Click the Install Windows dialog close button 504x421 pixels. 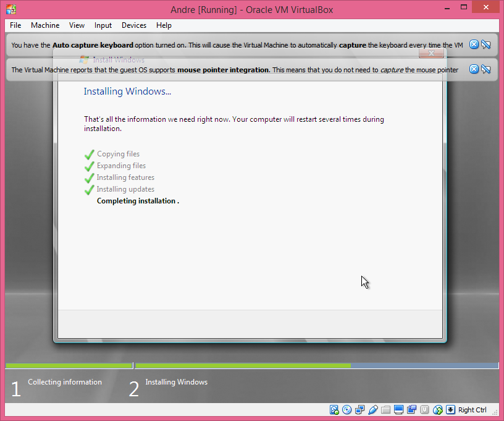[431, 53]
